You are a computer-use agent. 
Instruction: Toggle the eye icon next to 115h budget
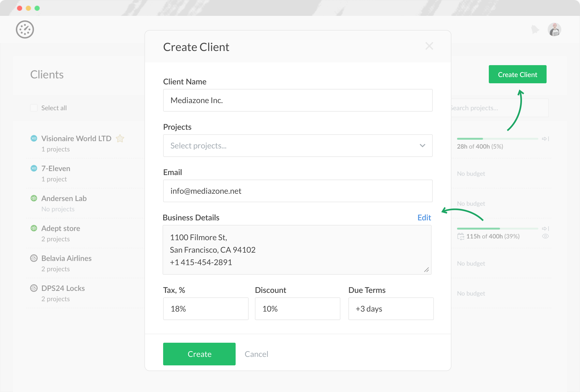[545, 236]
